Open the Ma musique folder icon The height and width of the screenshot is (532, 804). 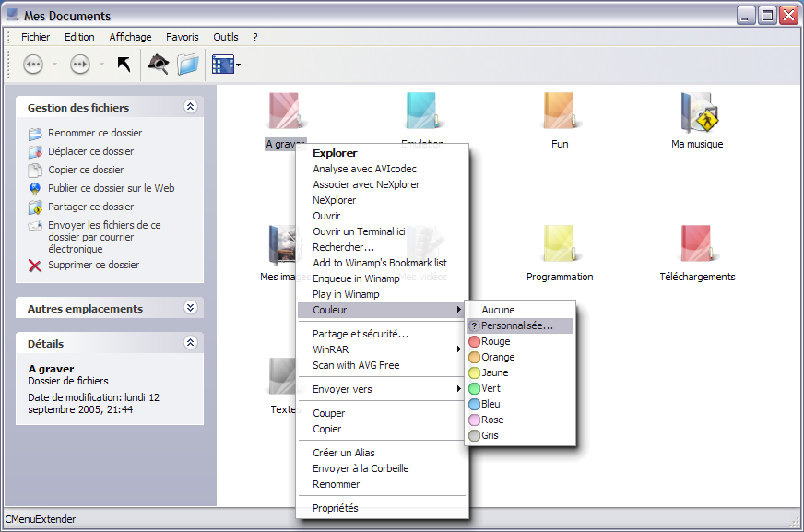tap(697, 113)
